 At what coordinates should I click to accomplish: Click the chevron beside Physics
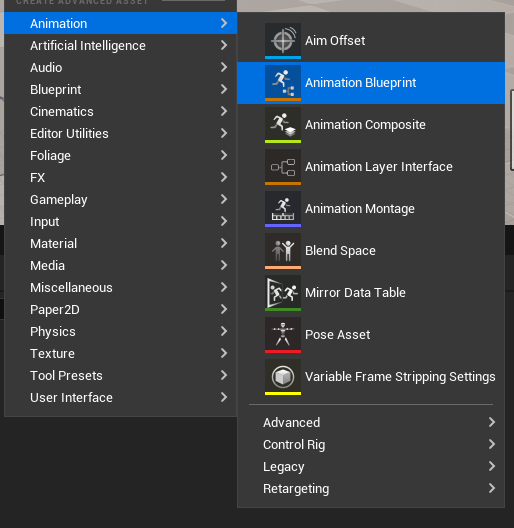[x=224, y=331]
